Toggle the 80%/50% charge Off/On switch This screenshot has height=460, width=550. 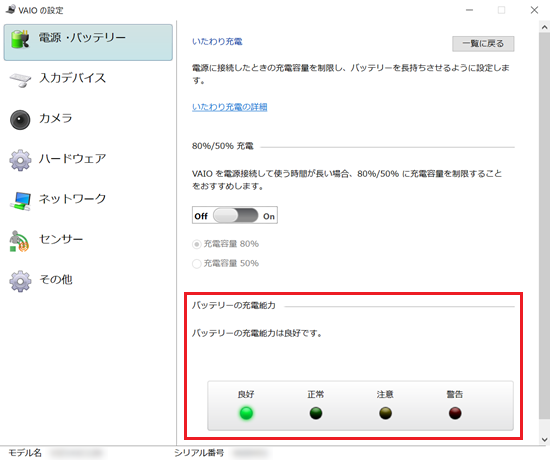(235, 215)
